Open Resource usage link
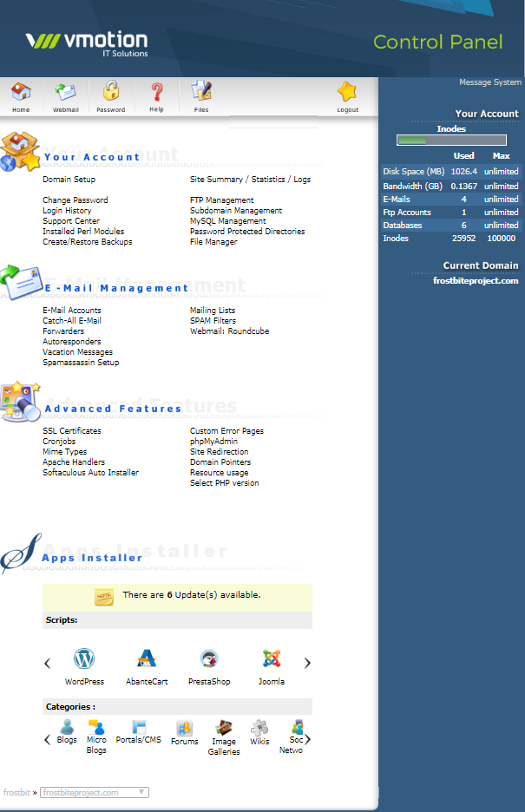The width and height of the screenshot is (525, 812). (219, 472)
